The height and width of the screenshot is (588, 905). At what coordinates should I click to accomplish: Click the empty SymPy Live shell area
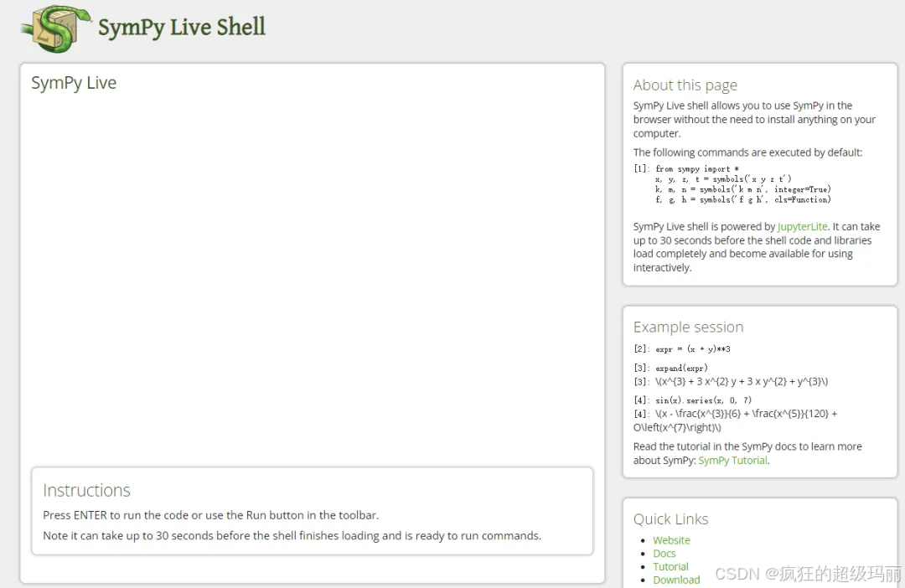[x=313, y=277]
